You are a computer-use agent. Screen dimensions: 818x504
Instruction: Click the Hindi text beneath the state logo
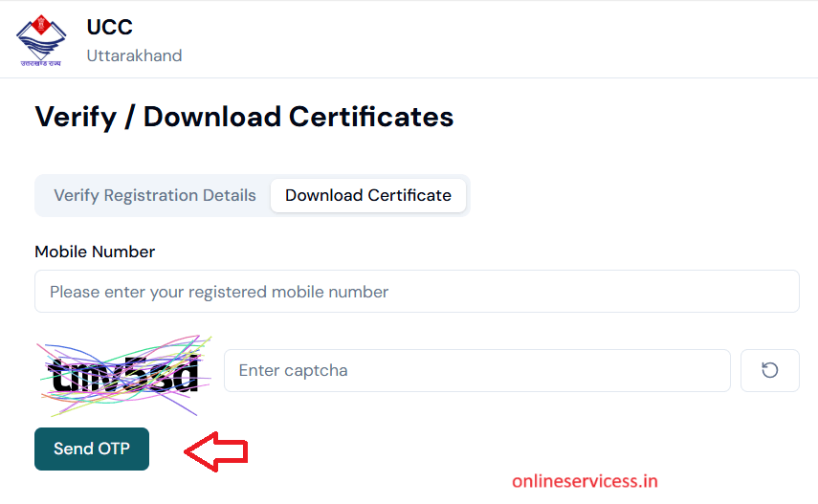41,63
